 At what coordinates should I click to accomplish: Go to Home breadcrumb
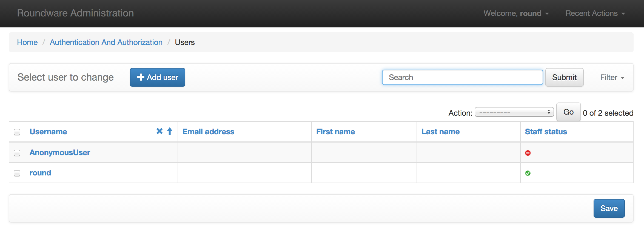27,42
